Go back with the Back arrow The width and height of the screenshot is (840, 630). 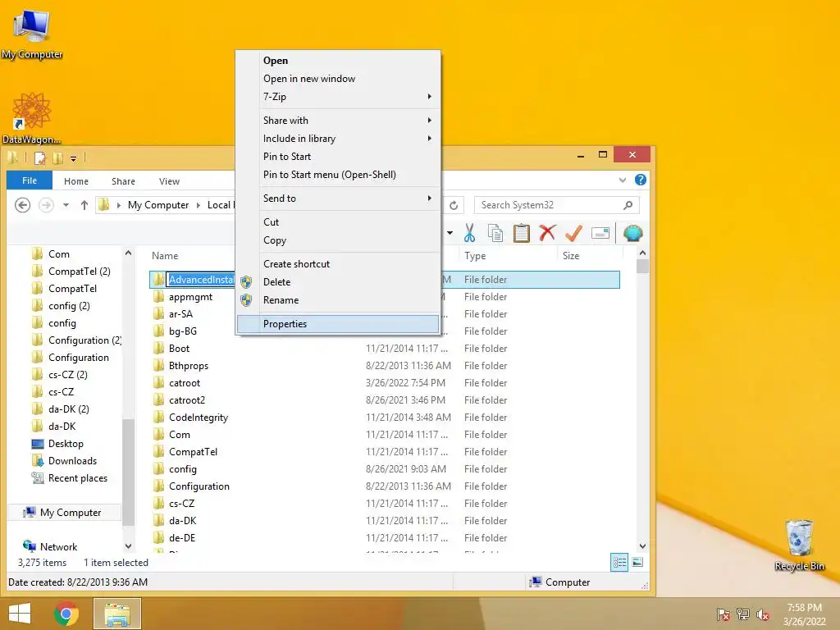point(22,205)
